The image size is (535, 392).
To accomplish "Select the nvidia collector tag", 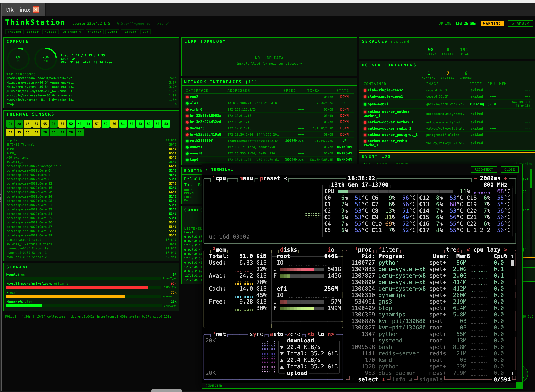I will tap(50, 32).
